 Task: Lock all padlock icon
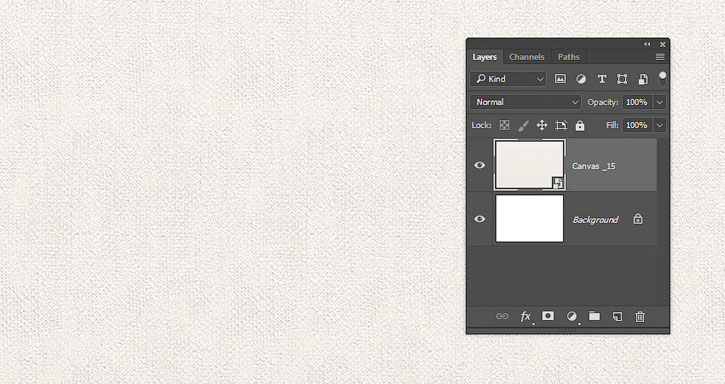[580, 125]
